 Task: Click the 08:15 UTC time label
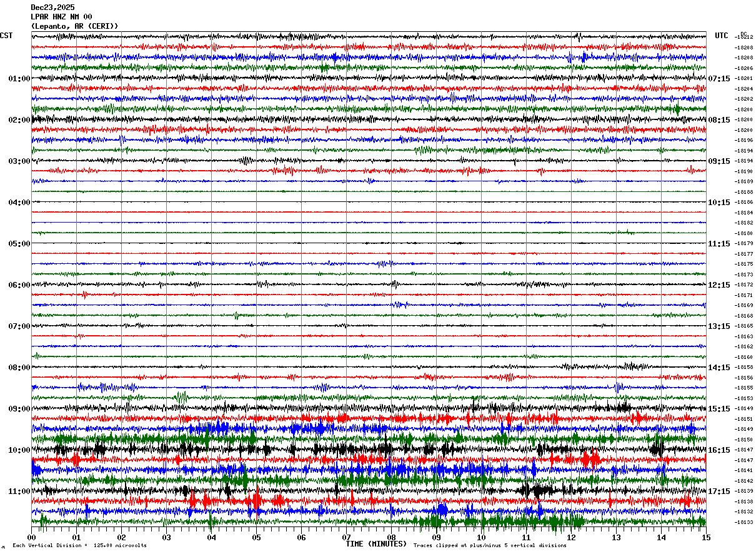click(x=720, y=120)
